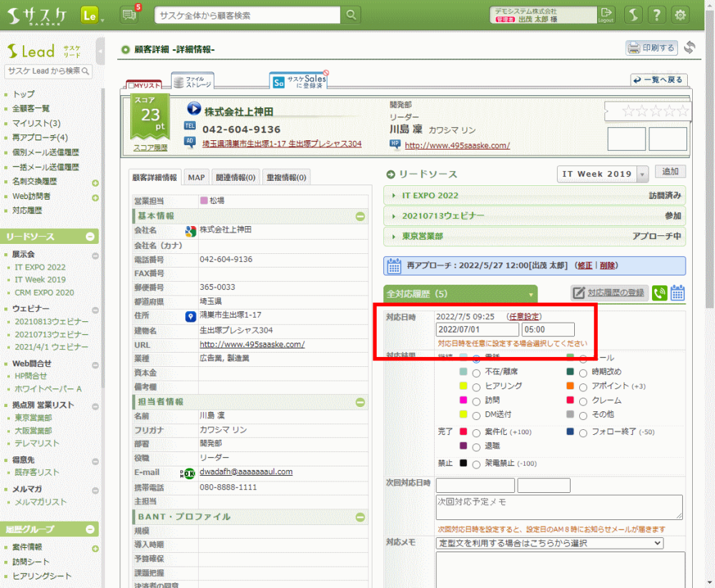Image resolution: width=715 pixels, height=588 pixels.
Task: Click the Google search icon by company name
Action: [x=191, y=231]
